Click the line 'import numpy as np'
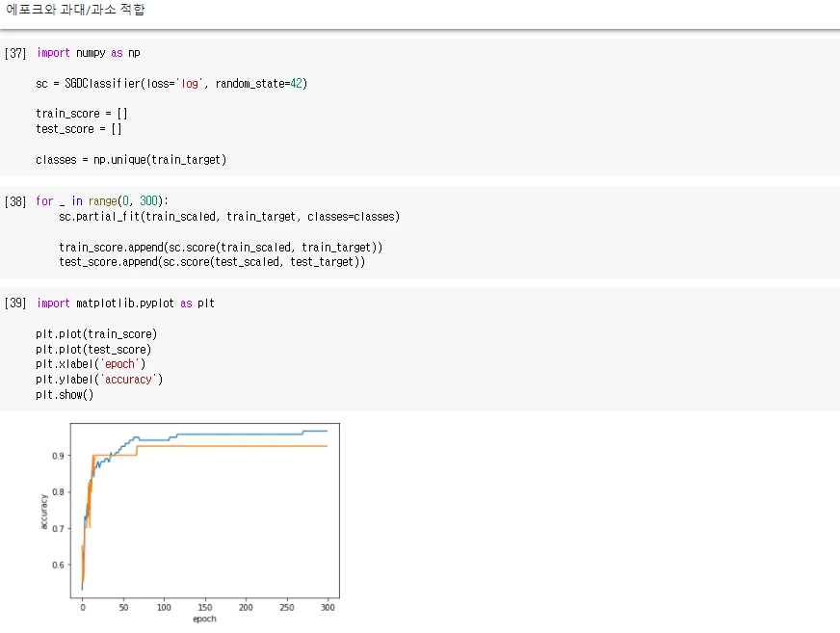840x633 pixels. (x=89, y=53)
